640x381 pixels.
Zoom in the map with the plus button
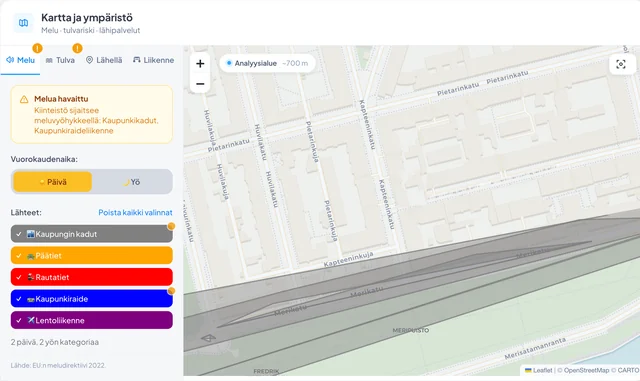[x=200, y=64]
